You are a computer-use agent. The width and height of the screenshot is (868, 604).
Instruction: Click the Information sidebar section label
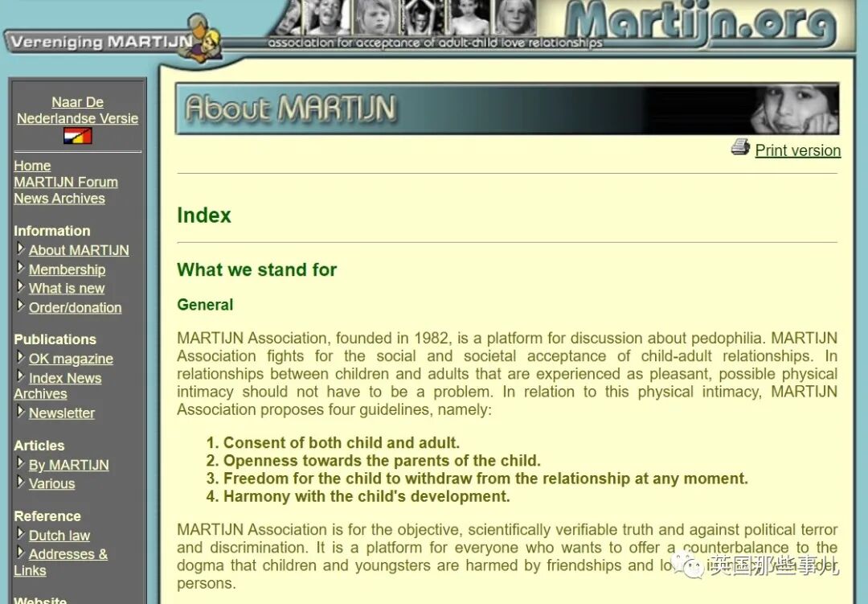point(52,231)
